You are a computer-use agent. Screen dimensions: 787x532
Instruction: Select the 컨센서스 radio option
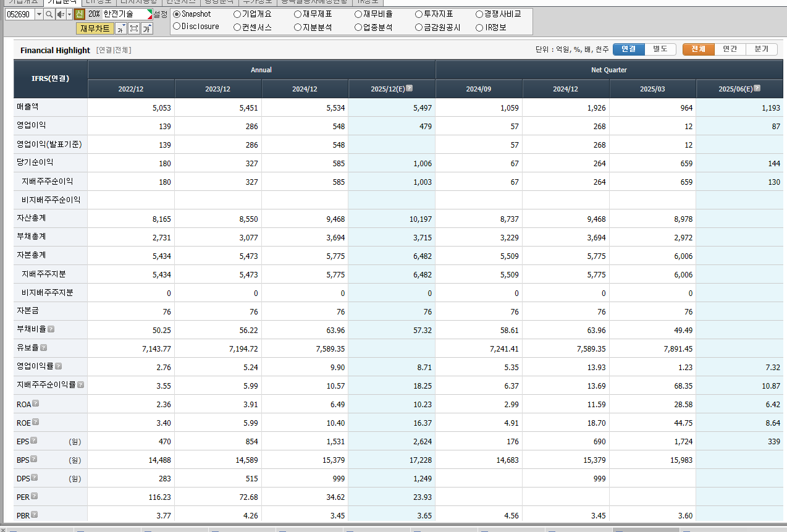click(x=237, y=27)
